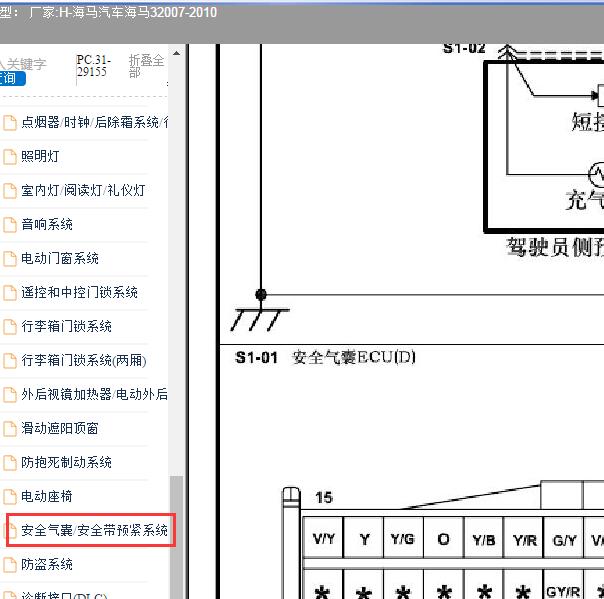
Task: Click the document icon beside 行李箱门锁系统
Action: point(10,327)
